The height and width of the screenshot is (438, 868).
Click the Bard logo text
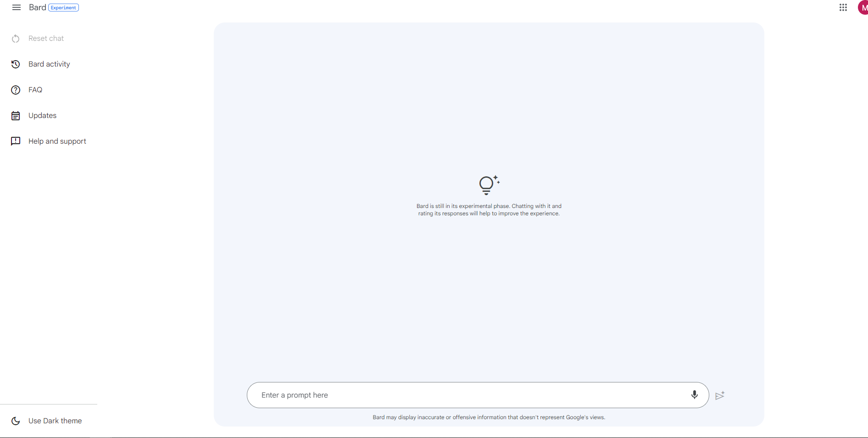37,7
